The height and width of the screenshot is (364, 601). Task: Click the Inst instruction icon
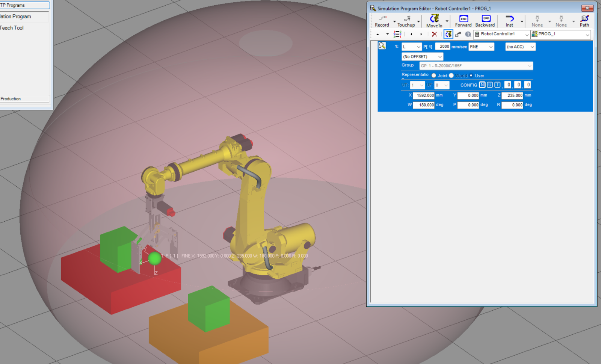click(x=509, y=21)
